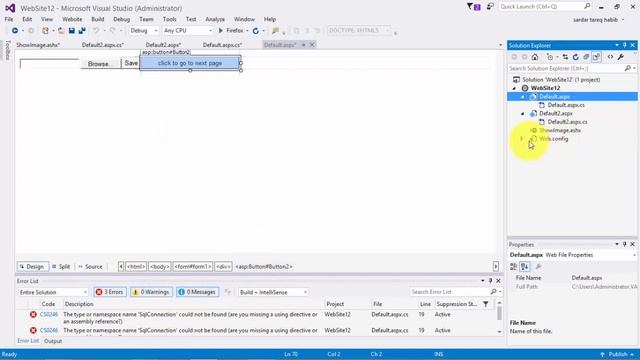Click the Navigate Backward toolbar icon
This screenshot has width=640, height=360.
(x=15, y=31)
